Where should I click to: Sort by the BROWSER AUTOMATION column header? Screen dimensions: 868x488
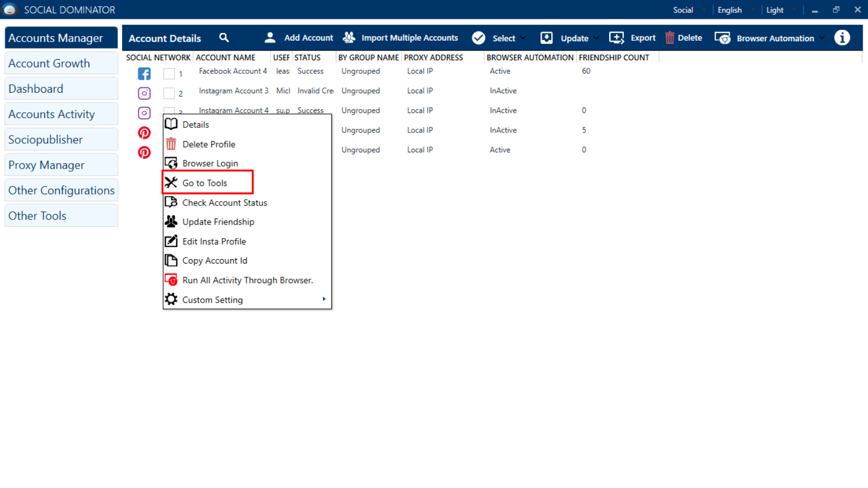(x=530, y=57)
